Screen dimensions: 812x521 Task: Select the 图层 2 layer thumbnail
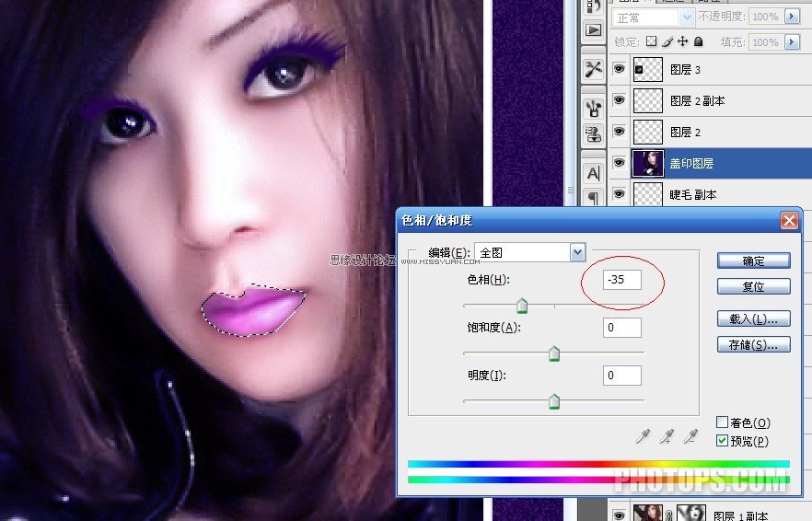pos(648,132)
